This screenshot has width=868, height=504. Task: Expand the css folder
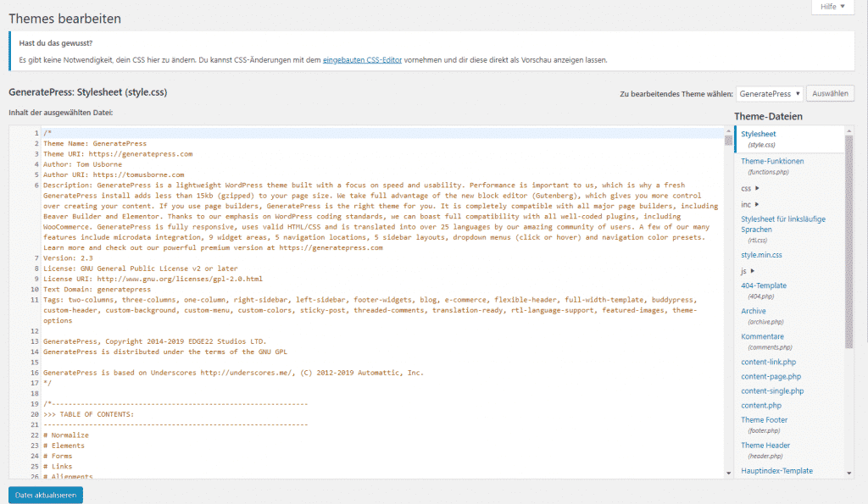click(750, 189)
